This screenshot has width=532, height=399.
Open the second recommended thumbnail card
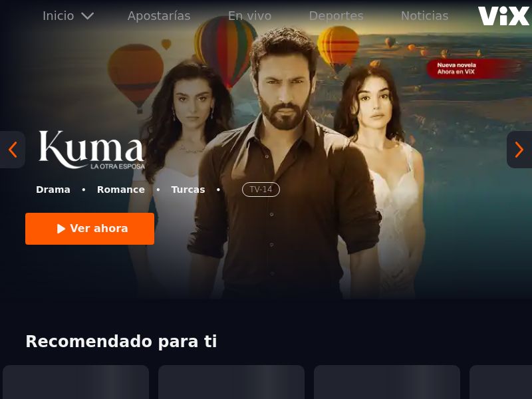point(231,382)
